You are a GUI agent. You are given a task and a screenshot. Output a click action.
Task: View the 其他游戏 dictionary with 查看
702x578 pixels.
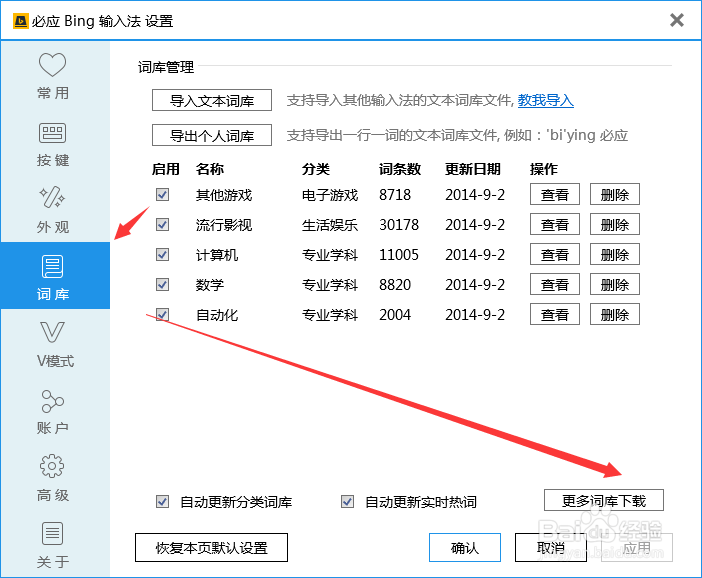[555, 194]
